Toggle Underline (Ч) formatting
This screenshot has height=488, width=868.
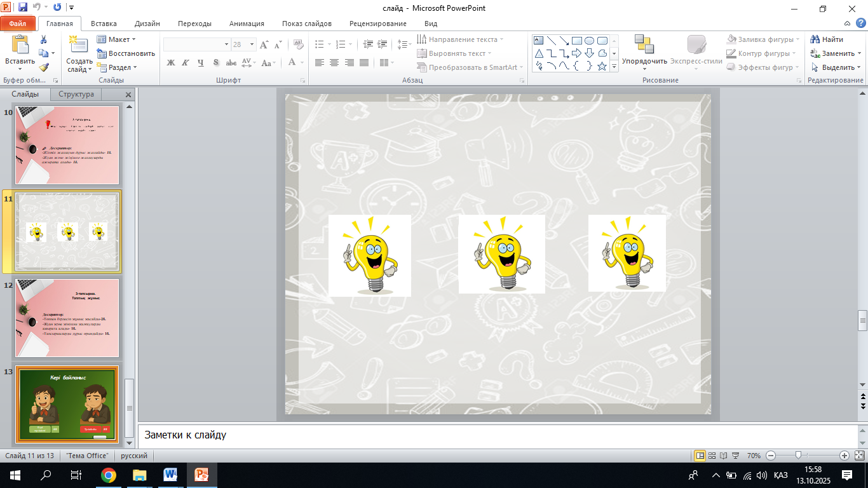tap(201, 62)
